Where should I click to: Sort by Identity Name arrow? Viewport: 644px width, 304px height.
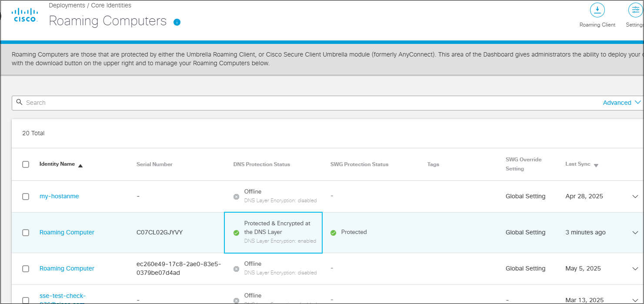(80, 165)
